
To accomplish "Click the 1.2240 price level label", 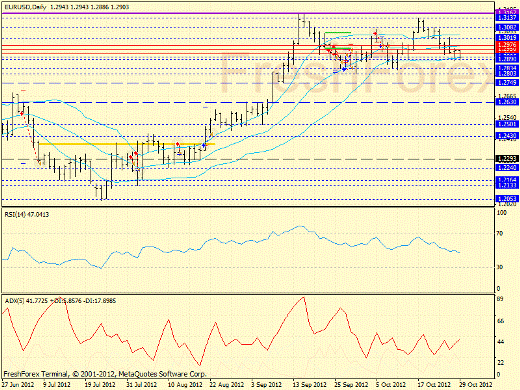I will (507, 168).
